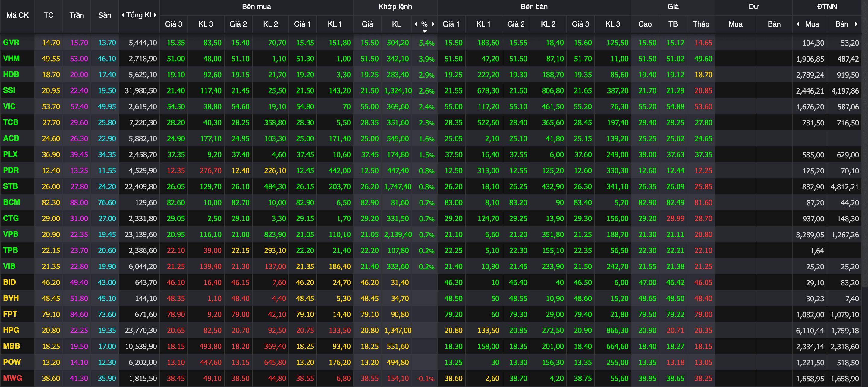Click the left arrow before ĐTNN Mua header
This screenshot has height=387, width=868.
pyautogui.click(x=798, y=24)
